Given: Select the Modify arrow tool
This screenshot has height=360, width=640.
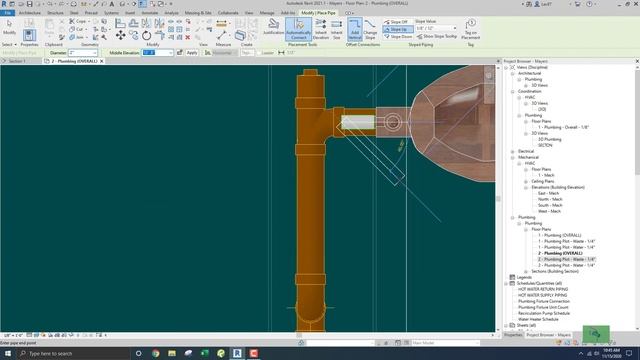Looking at the screenshot, I should (x=9, y=27).
